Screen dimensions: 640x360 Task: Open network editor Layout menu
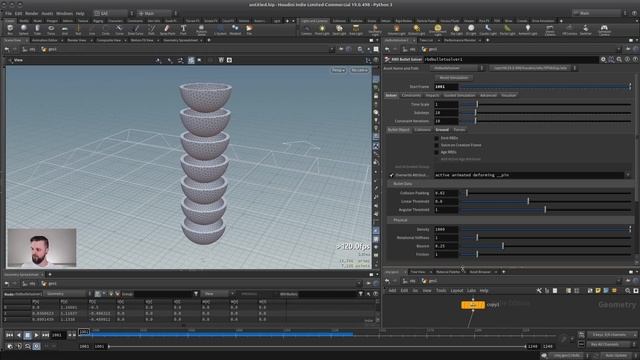coord(456,291)
